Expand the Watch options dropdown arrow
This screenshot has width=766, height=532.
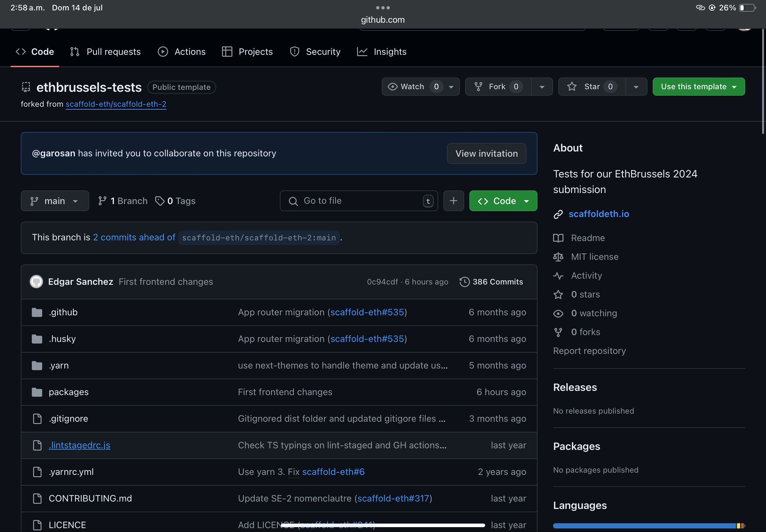451,87
